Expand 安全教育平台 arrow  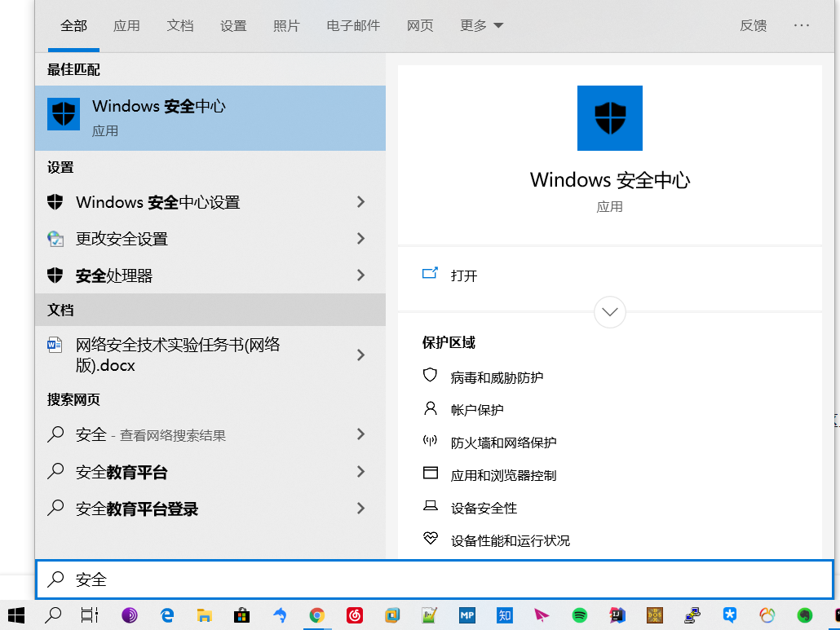360,472
